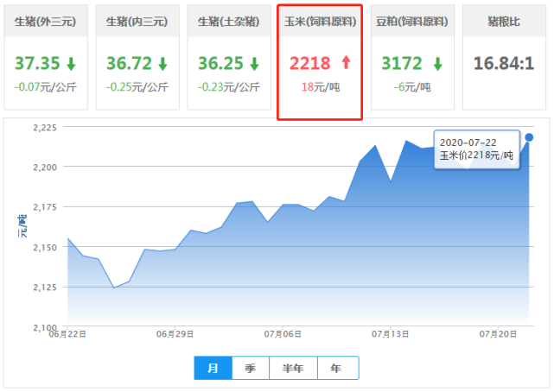Click the 2020-07-22 tooltip box

[x=477, y=149]
